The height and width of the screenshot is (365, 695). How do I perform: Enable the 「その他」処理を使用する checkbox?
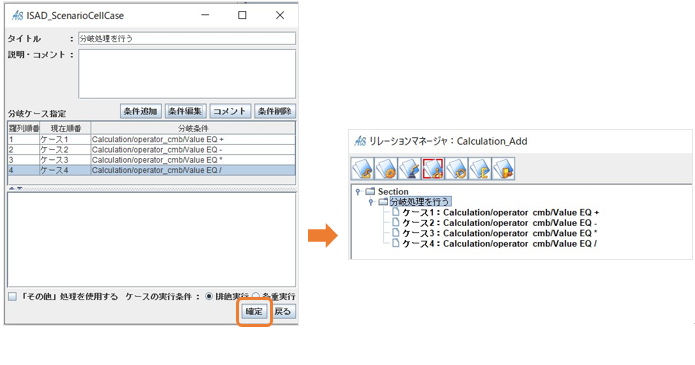12,296
